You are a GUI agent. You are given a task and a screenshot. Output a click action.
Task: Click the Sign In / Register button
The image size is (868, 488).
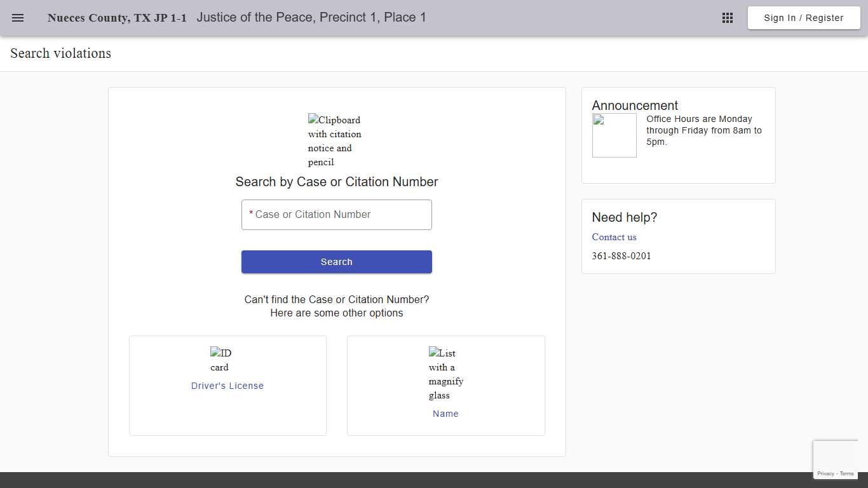(803, 18)
